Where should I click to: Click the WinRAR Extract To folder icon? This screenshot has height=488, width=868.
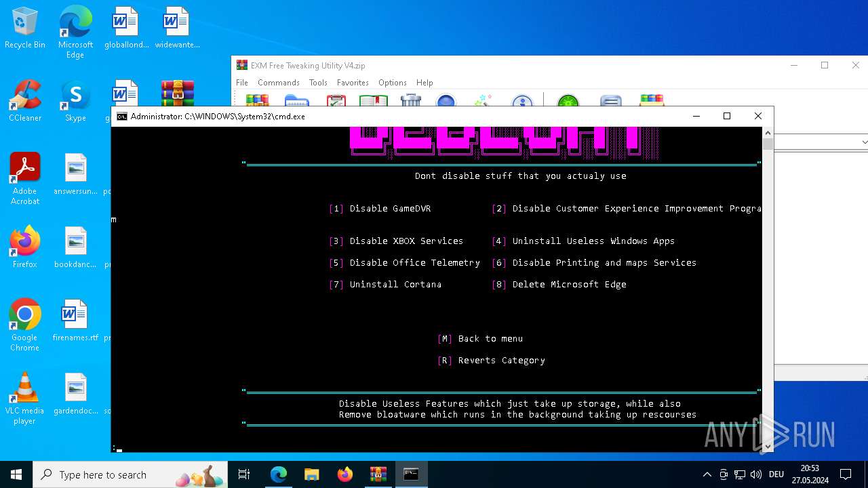click(x=297, y=100)
